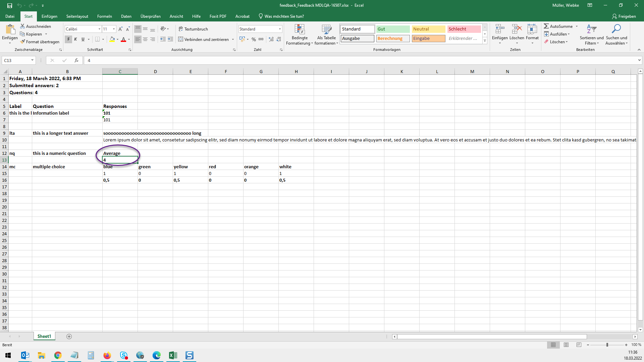Collapse the ribbon with the chevron
644x362 pixels.
click(639, 50)
